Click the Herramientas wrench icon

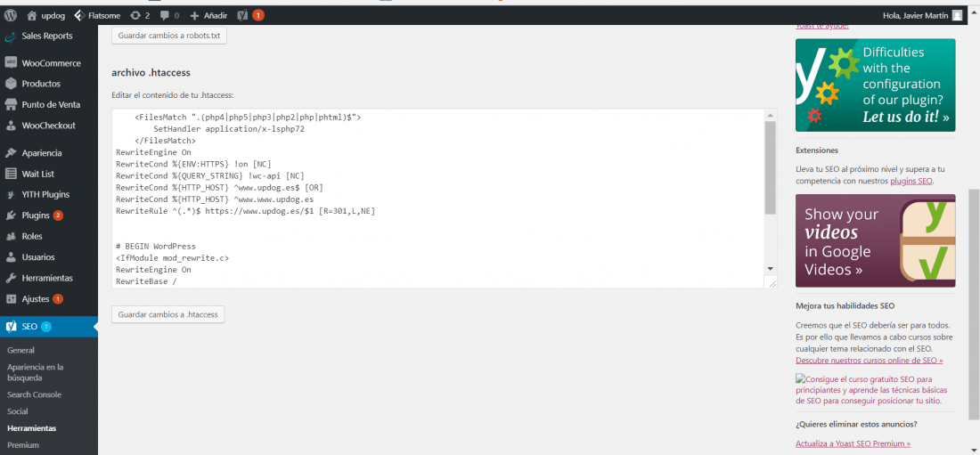point(11,278)
